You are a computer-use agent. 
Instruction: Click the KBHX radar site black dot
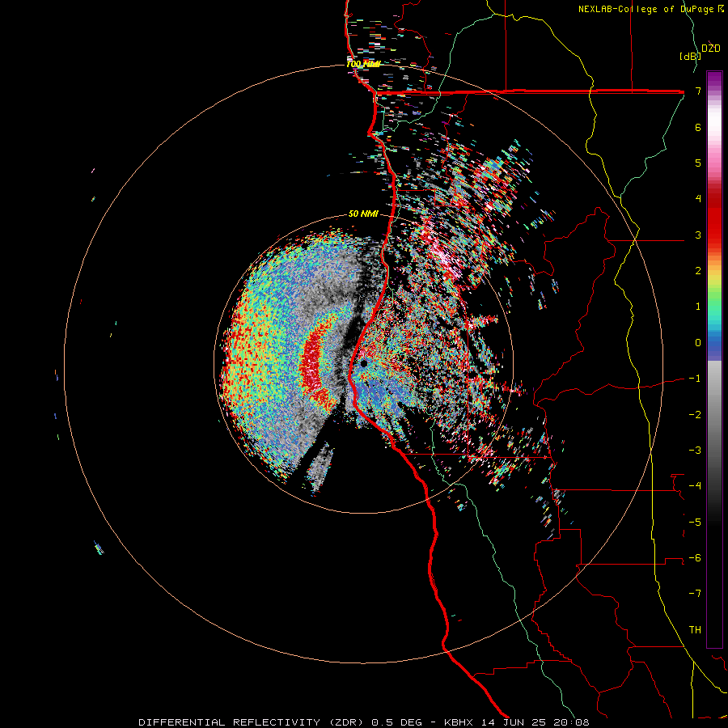[363, 363]
